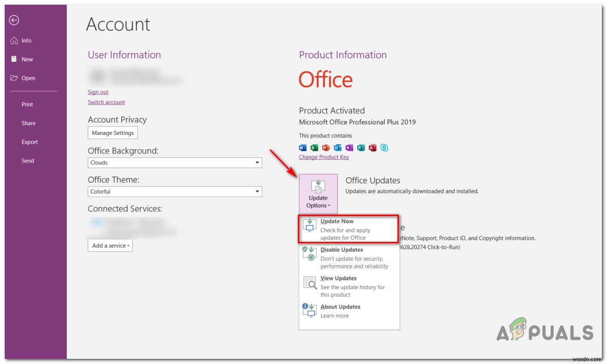Select the PowerPoint icon under This product contains
The image size is (607, 364).
click(326, 147)
